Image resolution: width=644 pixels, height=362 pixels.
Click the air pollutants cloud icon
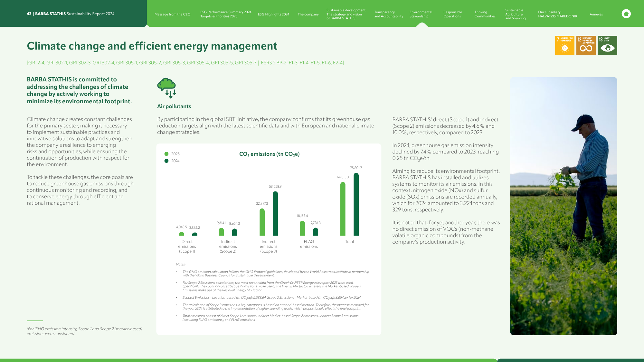click(x=167, y=88)
